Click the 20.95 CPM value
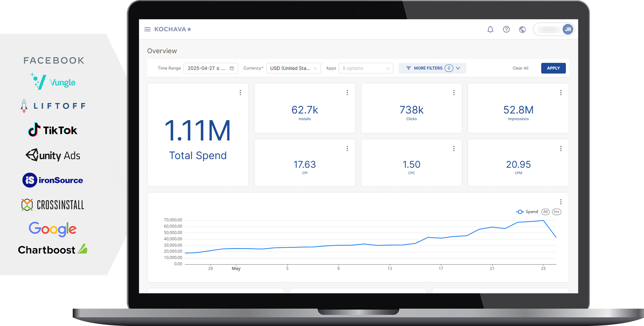The height and width of the screenshot is (326, 644). pos(518,164)
